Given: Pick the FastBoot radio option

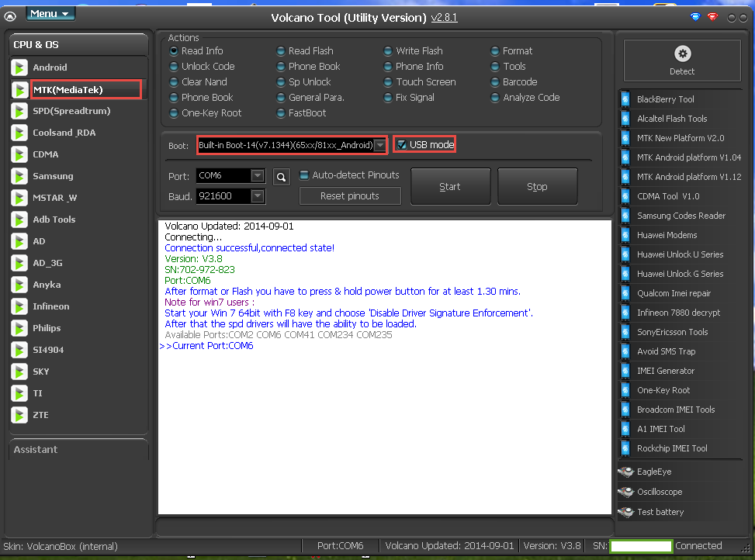Looking at the screenshot, I should click(x=281, y=113).
